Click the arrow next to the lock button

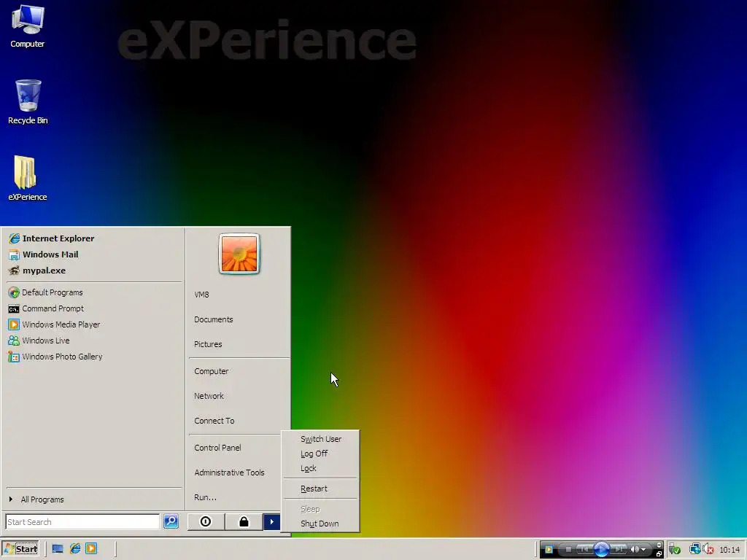(x=271, y=521)
